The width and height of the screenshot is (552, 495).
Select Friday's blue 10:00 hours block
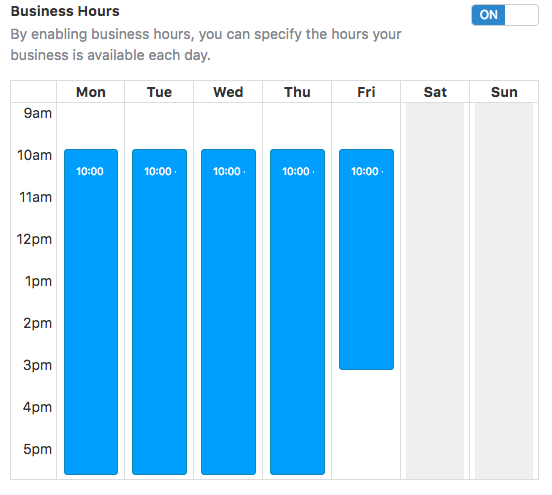click(366, 259)
